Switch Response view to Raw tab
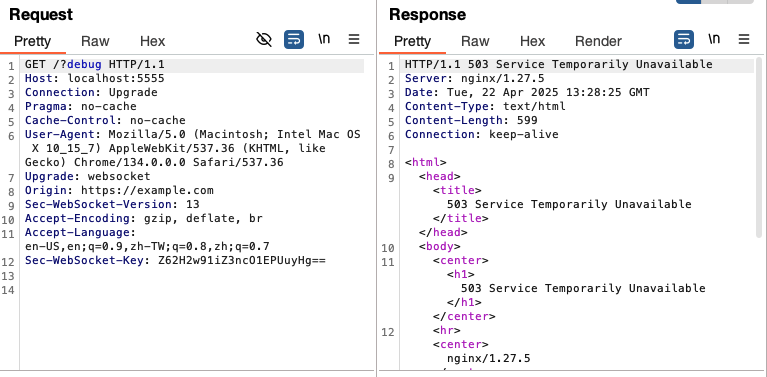 point(475,41)
